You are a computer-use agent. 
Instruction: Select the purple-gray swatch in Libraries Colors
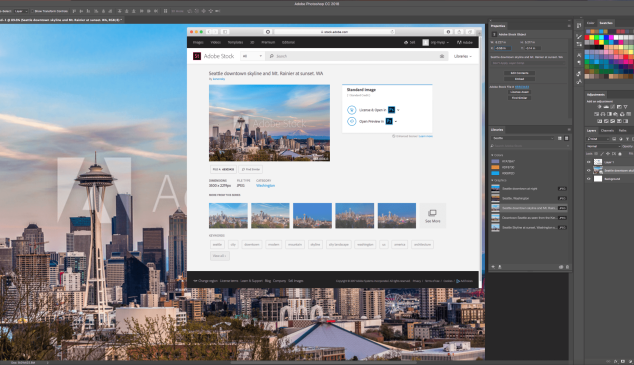coord(495,161)
